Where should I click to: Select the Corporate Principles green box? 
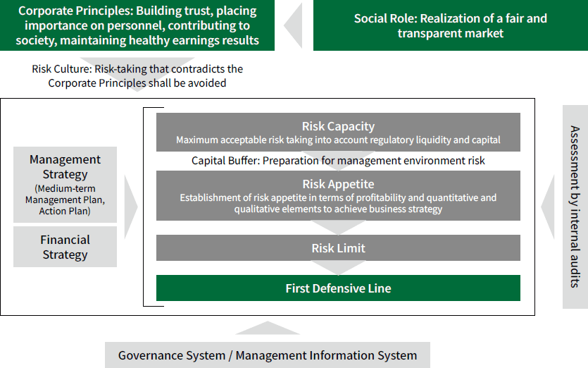click(x=137, y=26)
